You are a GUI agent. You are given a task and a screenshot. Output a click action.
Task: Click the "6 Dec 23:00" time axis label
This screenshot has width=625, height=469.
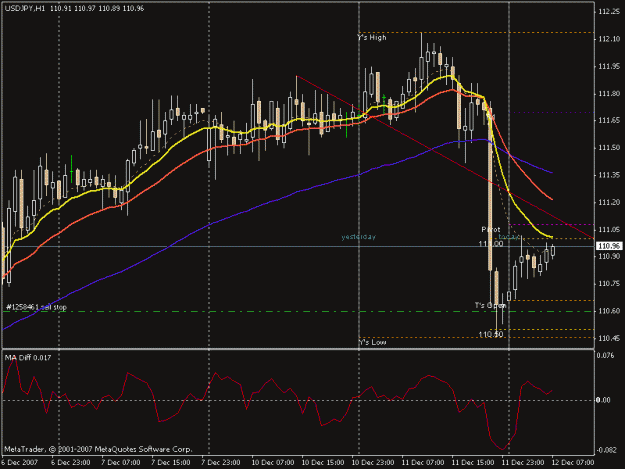coord(71,463)
